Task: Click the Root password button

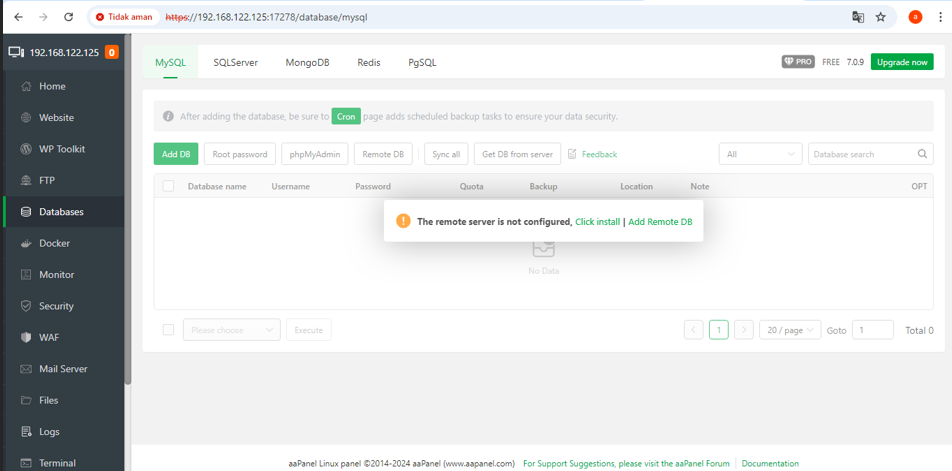Action: pyautogui.click(x=240, y=154)
